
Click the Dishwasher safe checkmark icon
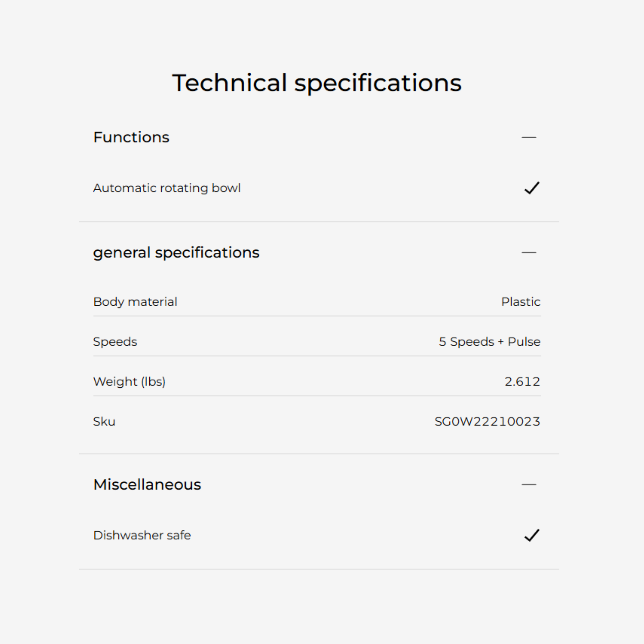(x=532, y=535)
